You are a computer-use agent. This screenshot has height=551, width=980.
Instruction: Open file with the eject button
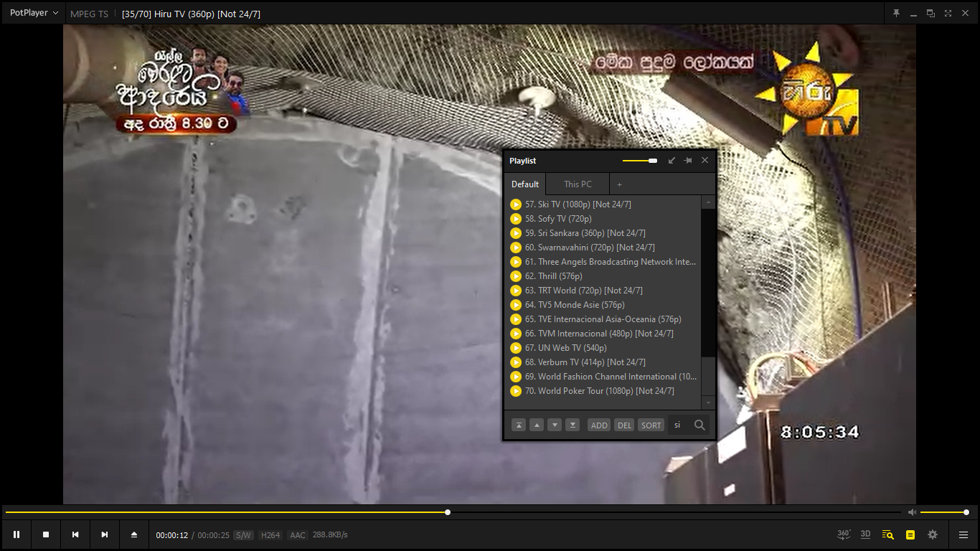(134, 534)
